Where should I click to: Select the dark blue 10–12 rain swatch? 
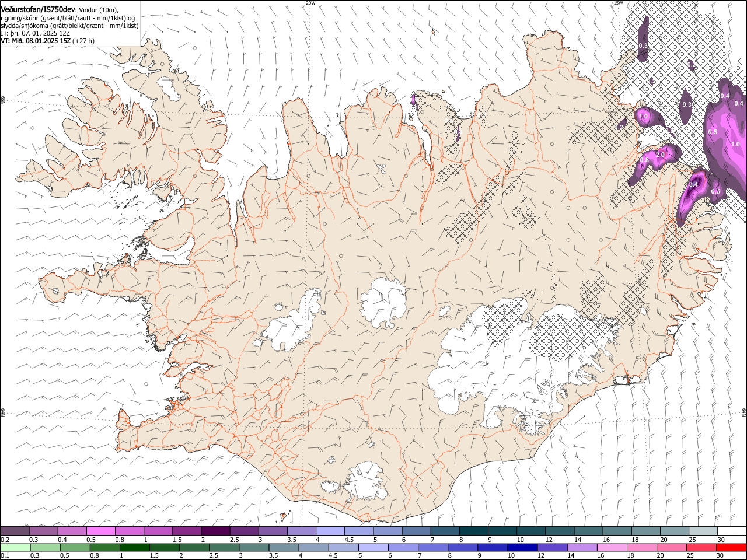[522, 547]
